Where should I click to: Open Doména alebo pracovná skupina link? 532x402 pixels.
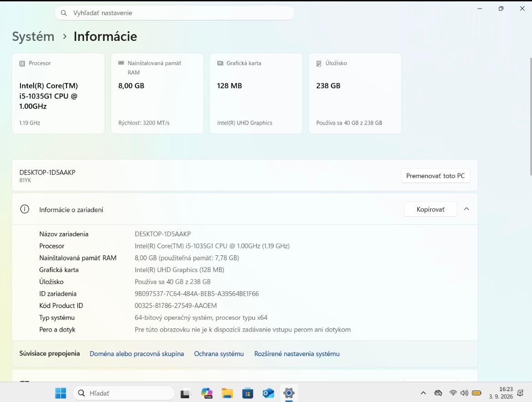click(137, 354)
